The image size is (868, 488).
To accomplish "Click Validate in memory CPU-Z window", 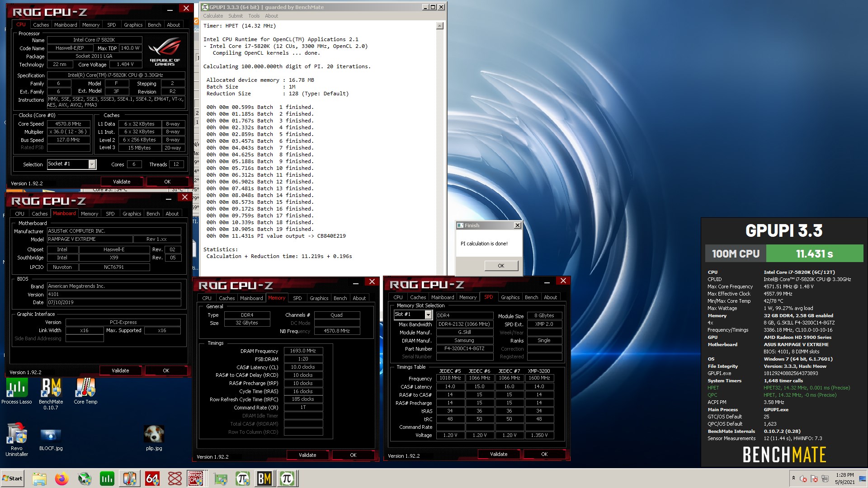I will [307, 455].
